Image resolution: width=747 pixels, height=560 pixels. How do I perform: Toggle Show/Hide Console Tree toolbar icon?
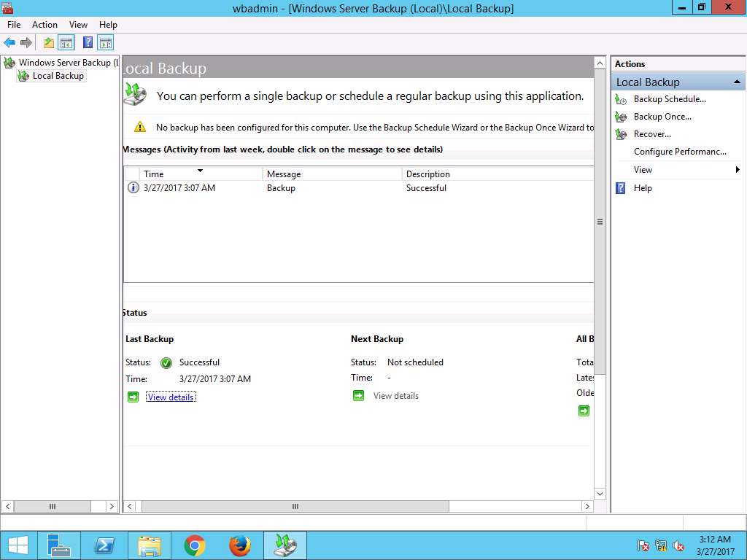coord(66,43)
